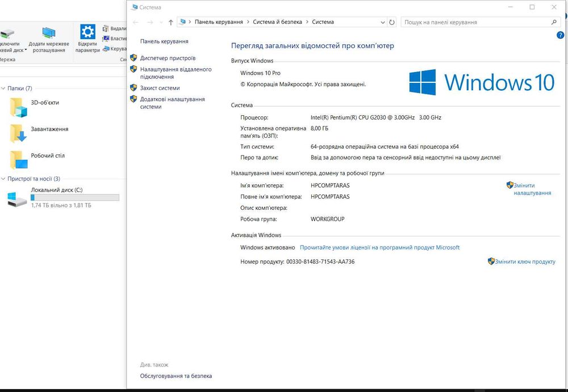Click the uninstall program icon in Explorer ribbon

[x=106, y=28]
